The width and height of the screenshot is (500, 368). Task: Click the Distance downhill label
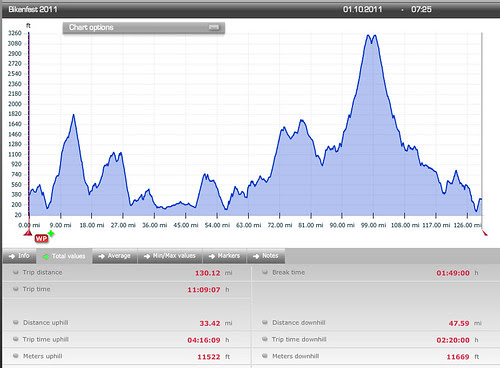point(299,322)
